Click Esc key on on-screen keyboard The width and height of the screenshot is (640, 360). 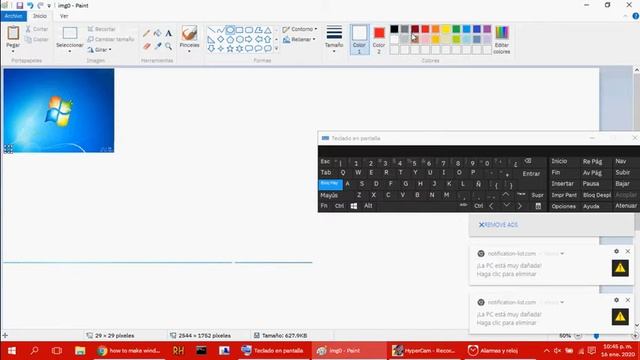(x=325, y=161)
